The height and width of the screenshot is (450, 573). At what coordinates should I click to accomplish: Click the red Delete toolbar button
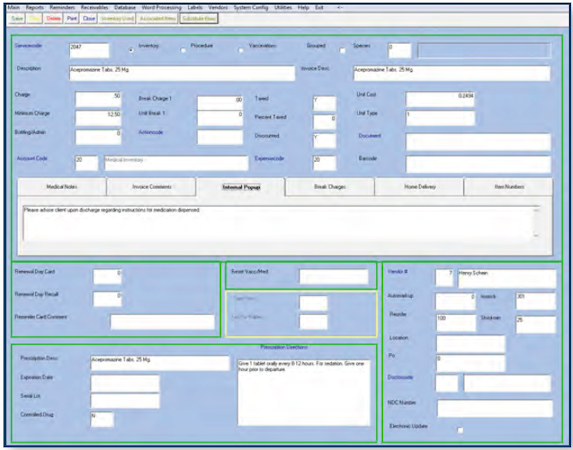coord(53,18)
